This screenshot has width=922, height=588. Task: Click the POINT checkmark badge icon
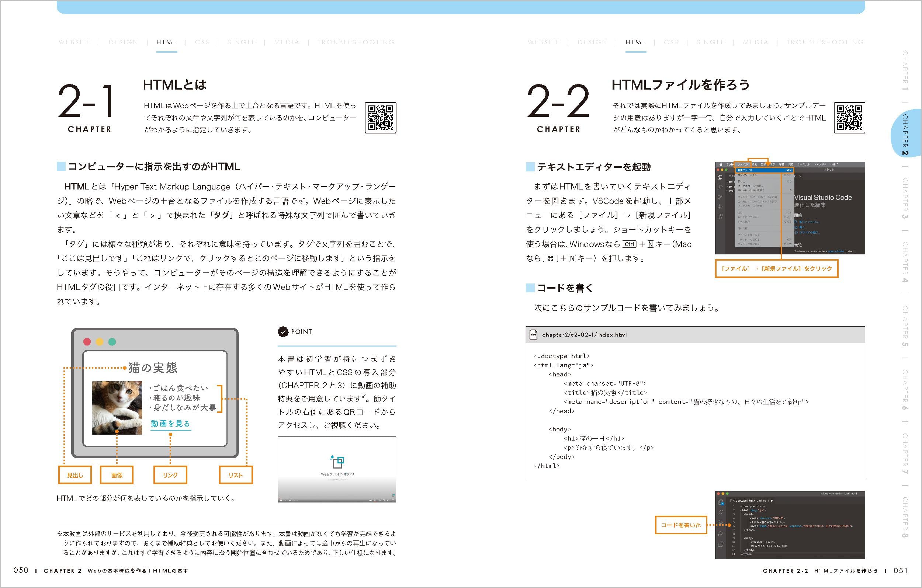tap(283, 331)
